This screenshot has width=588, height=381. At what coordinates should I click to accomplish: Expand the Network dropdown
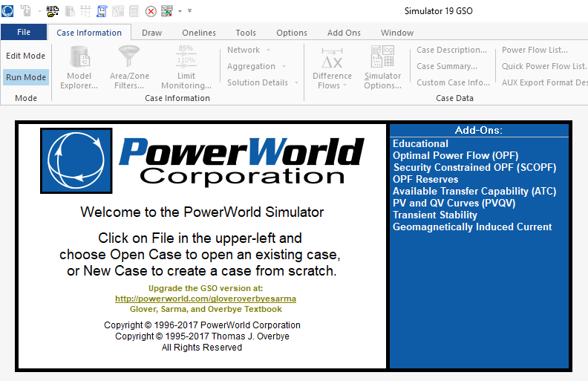249,50
